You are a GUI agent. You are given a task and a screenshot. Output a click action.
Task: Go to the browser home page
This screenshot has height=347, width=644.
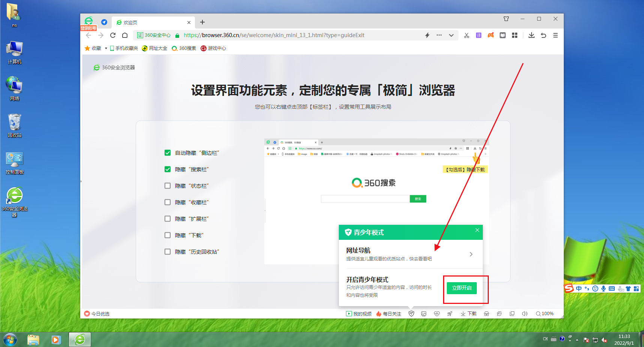[125, 35]
